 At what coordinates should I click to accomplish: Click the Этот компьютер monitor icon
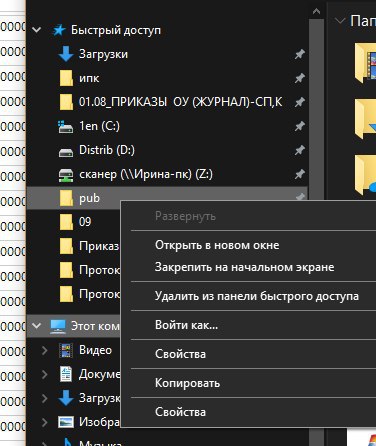pyautogui.click(x=58, y=326)
